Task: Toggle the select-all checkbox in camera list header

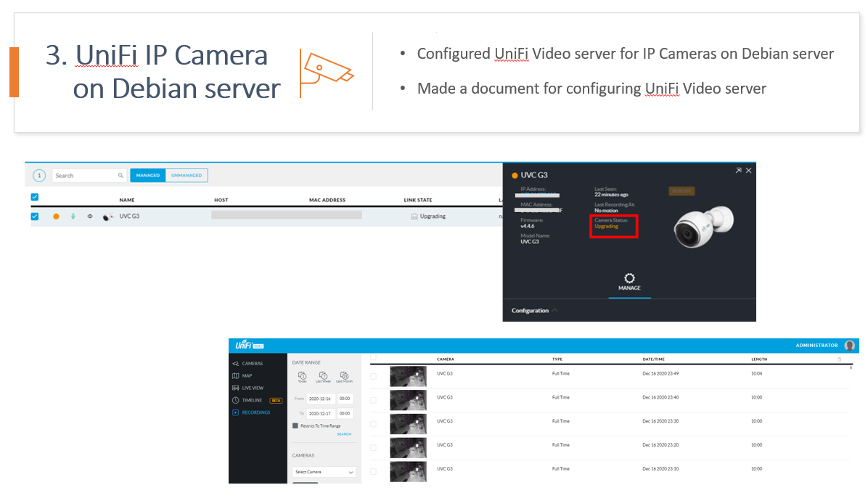Action: (x=35, y=197)
